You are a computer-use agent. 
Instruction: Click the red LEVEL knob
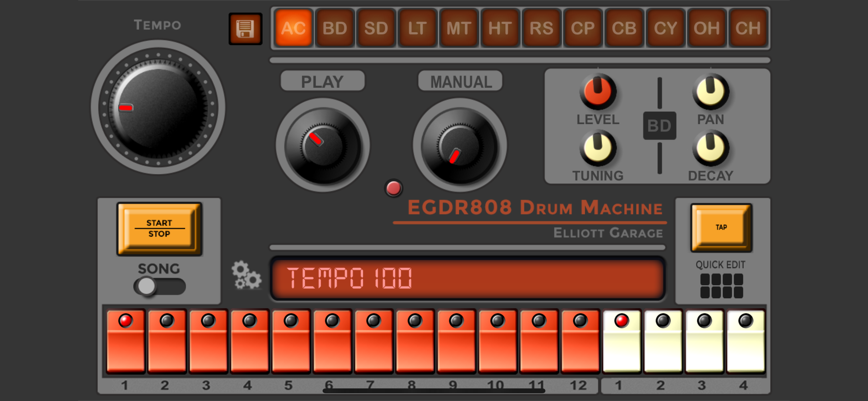[598, 92]
